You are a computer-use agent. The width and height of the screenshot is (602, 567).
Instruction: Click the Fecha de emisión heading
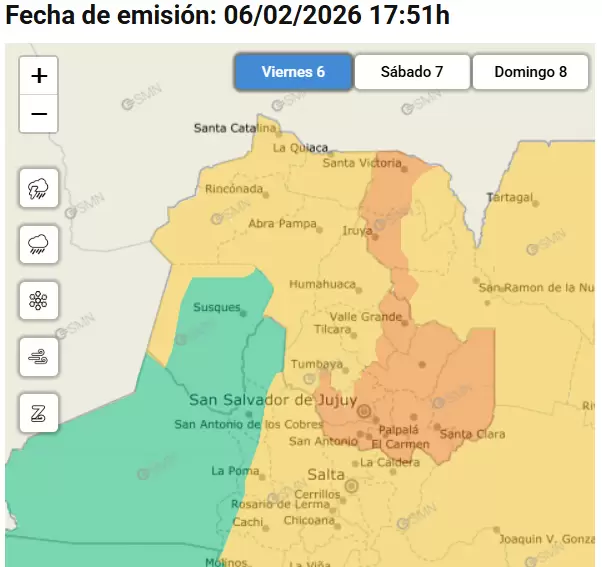[227, 15]
